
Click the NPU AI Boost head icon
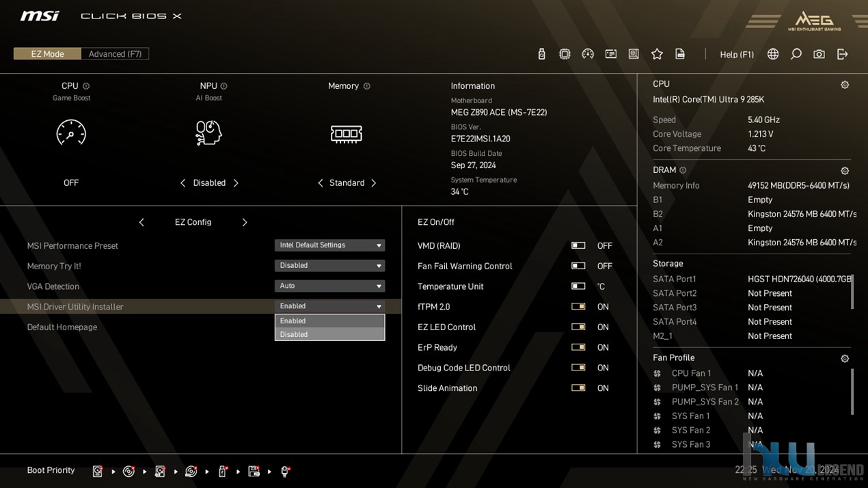coord(208,133)
